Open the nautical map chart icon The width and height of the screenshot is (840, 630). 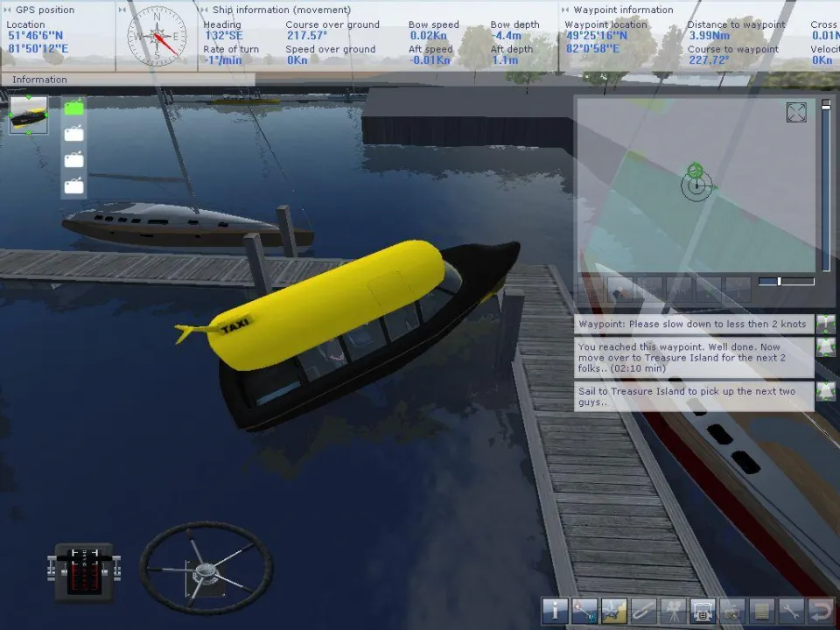(615, 610)
